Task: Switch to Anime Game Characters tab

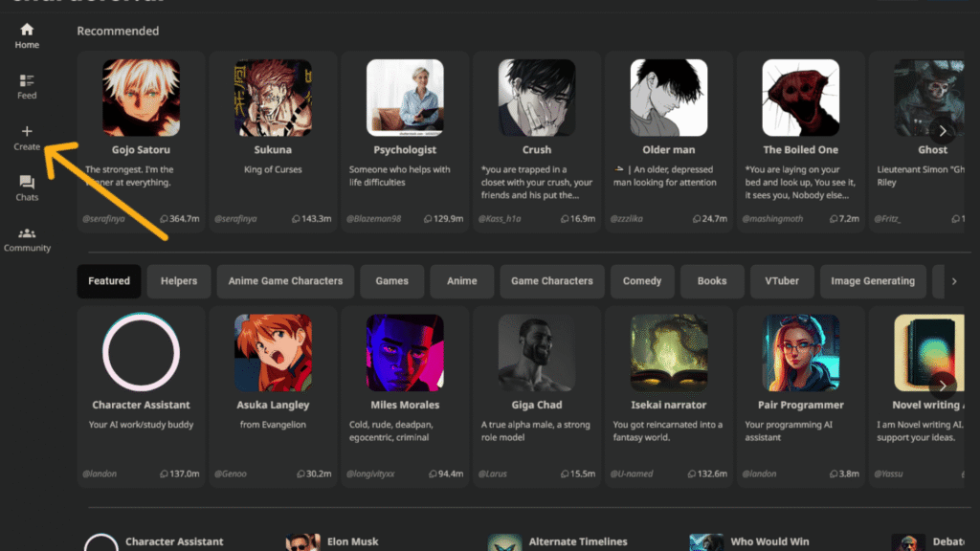Action: click(285, 281)
